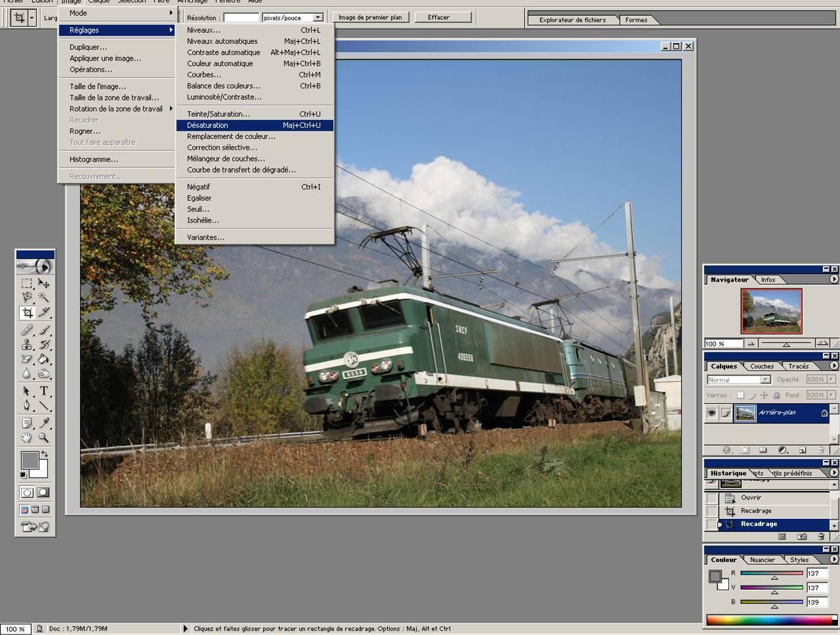Screen dimensions: 840x635
Task: Choose the Eyedropper tool
Action: click(x=43, y=423)
